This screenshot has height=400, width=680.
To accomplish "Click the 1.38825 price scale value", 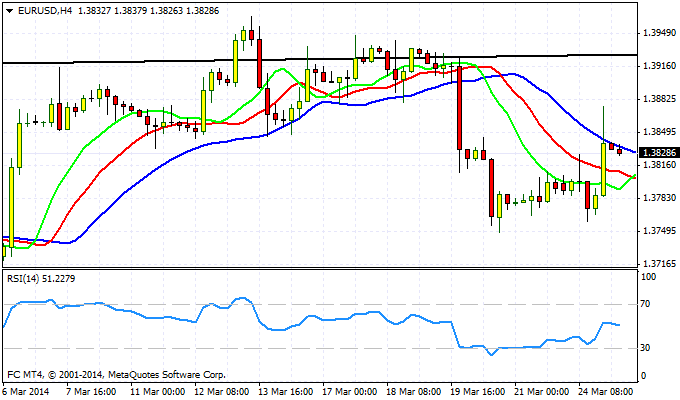I will point(660,99).
